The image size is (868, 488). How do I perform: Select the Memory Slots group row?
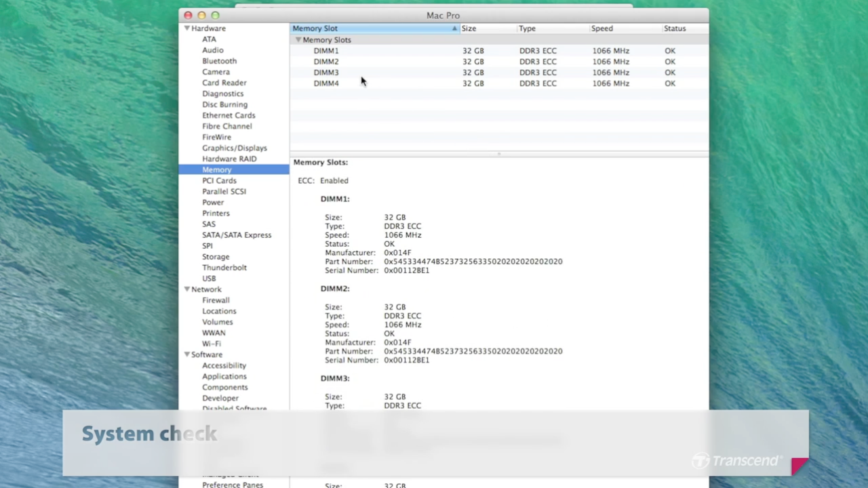(x=499, y=40)
